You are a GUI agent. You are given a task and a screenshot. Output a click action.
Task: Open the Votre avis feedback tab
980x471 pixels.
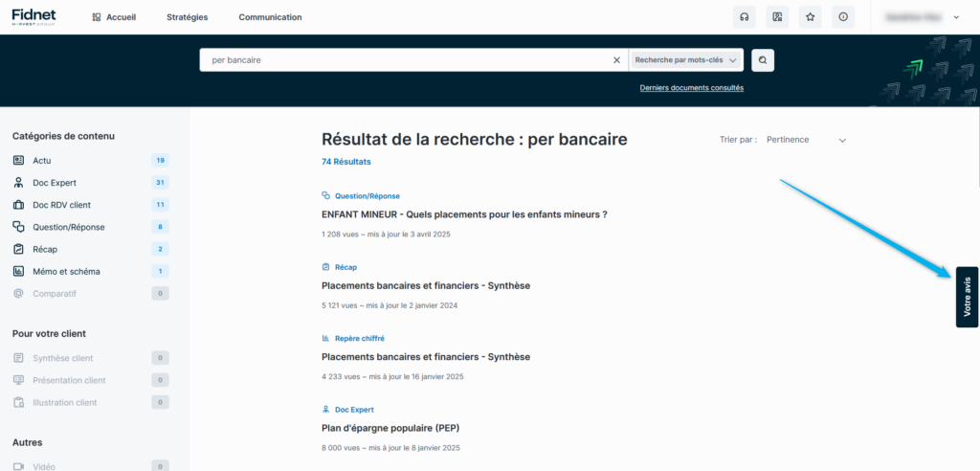tap(967, 297)
